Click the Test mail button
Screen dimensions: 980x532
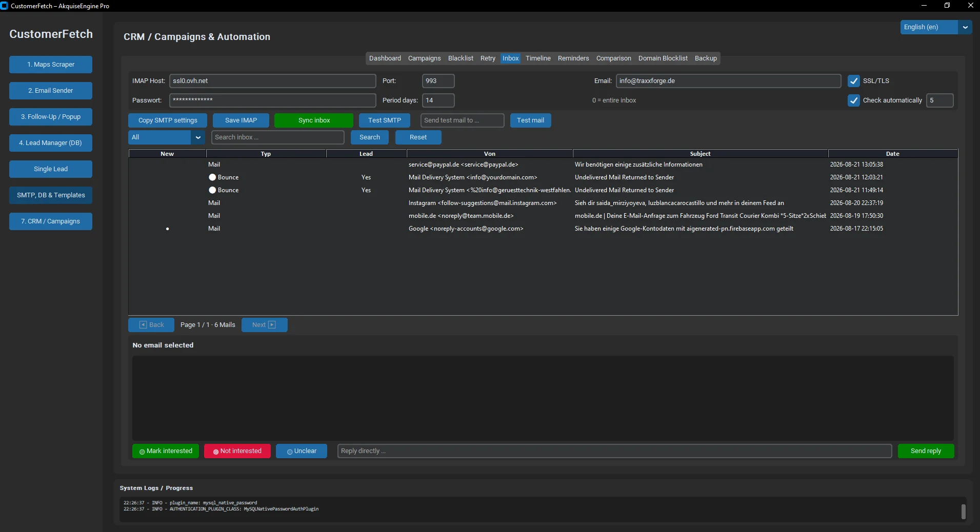coord(530,120)
